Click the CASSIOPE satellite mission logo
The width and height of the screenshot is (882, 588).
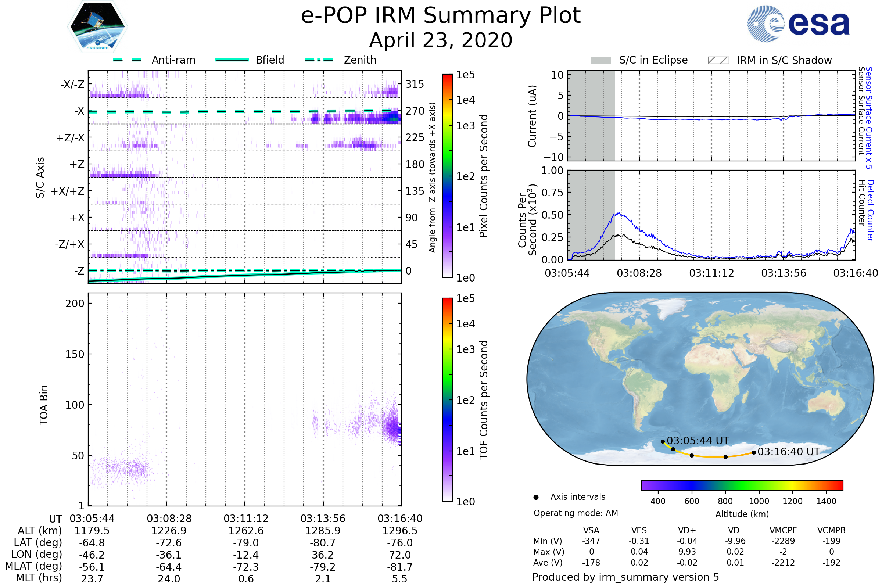pyautogui.click(x=97, y=27)
